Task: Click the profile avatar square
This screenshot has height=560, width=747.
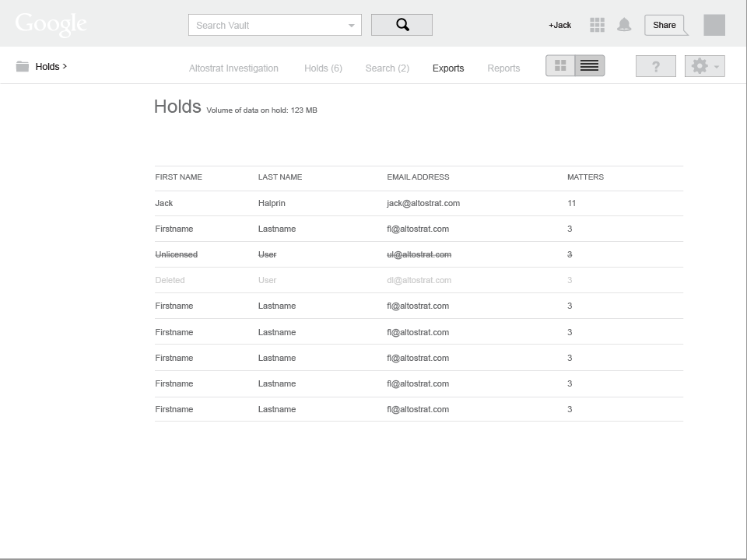Action: click(x=714, y=25)
